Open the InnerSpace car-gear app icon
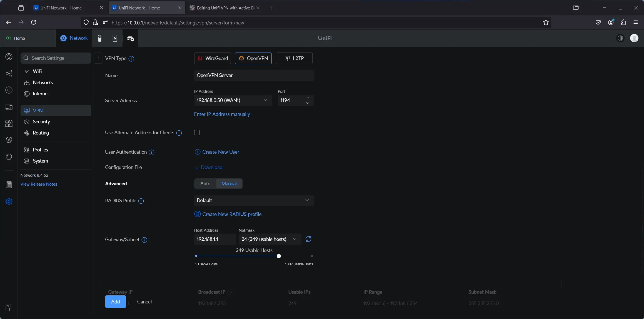The image size is (644, 319). 130,38
